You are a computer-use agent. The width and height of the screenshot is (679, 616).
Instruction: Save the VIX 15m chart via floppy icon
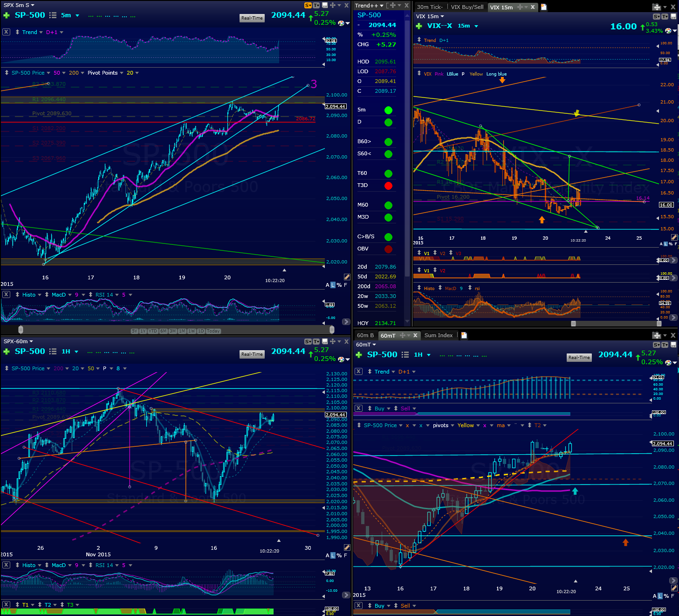pyautogui.click(x=673, y=16)
